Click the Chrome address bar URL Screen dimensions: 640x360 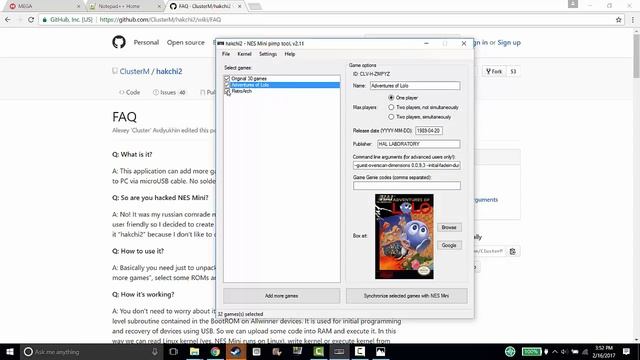pos(160,20)
